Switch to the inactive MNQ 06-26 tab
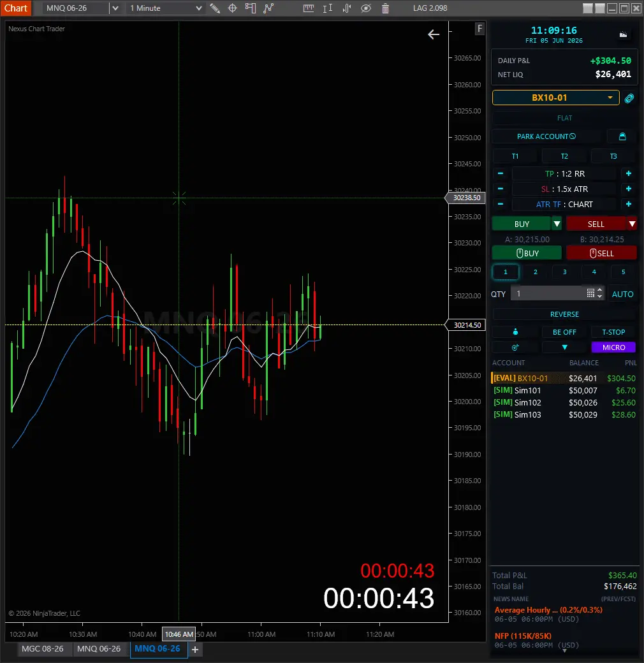 coord(99,648)
